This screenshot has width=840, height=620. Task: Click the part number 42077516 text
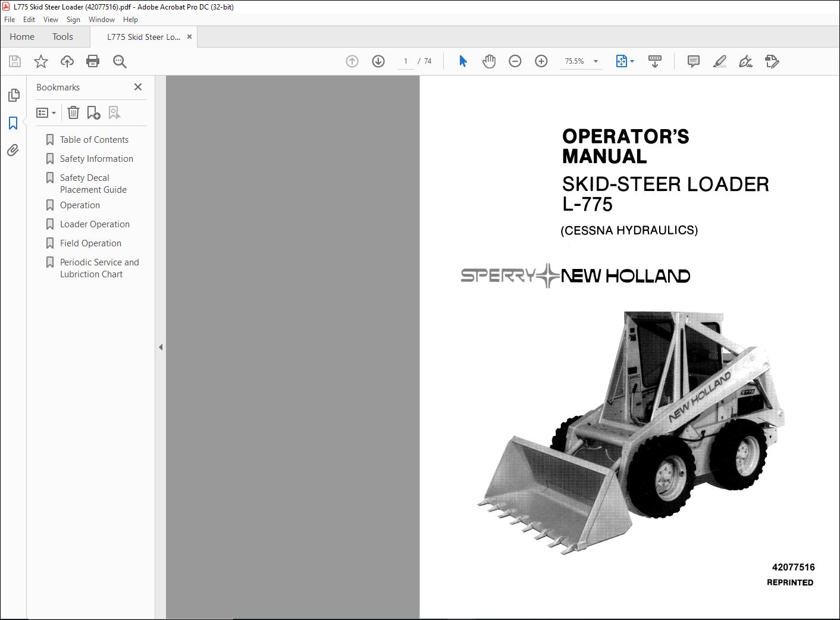tap(793, 568)
